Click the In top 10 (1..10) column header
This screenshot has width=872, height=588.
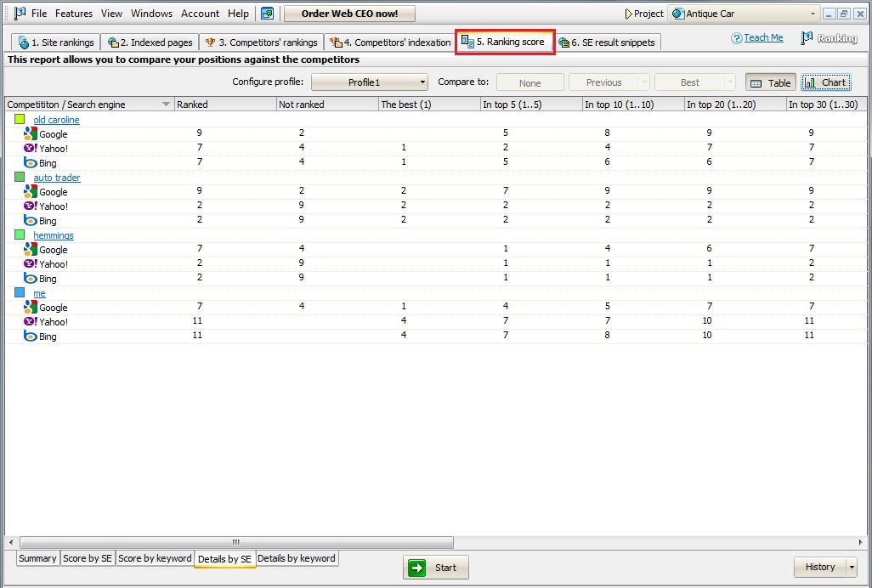coord(633,105)
